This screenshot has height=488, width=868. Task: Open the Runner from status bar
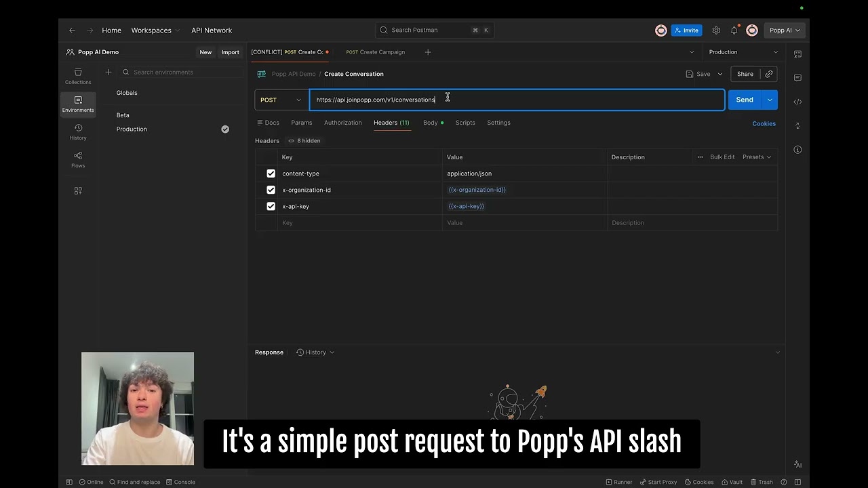point(619,482)
